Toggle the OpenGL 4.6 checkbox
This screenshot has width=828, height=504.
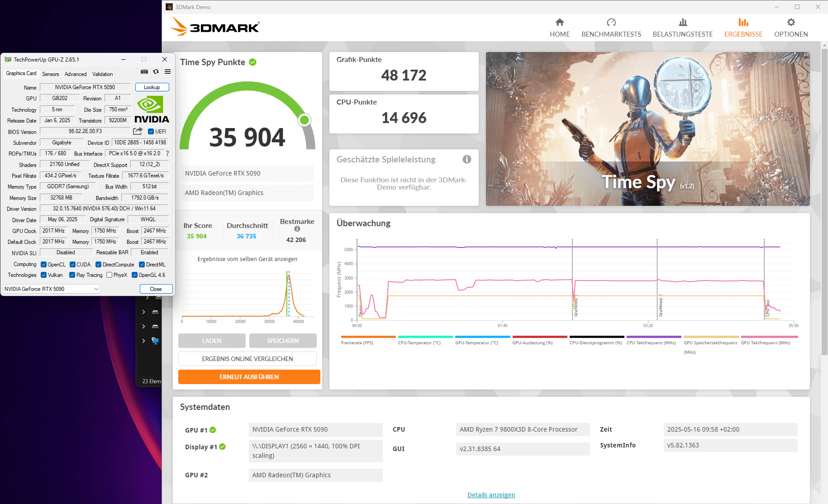[134, 275]
